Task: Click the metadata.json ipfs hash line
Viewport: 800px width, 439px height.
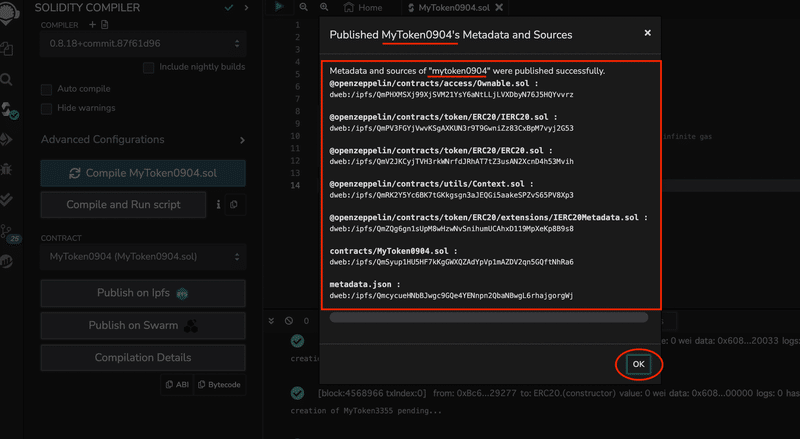Action: click(451, 296)
